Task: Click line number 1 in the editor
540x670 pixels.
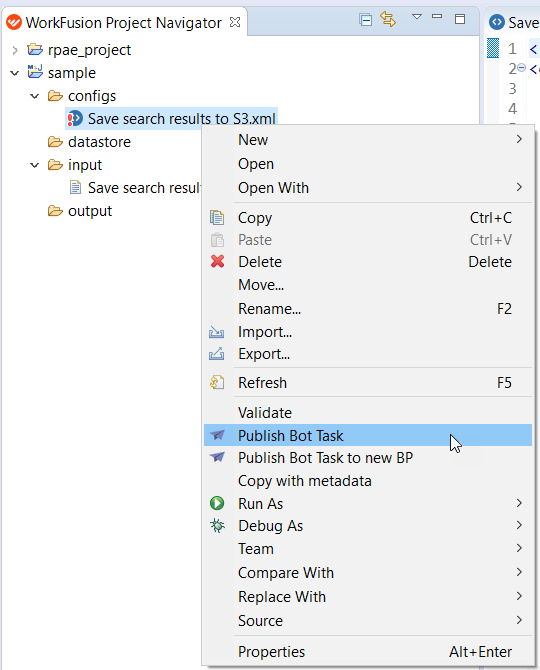Action: pyautogui.click(x=512, y=49)
